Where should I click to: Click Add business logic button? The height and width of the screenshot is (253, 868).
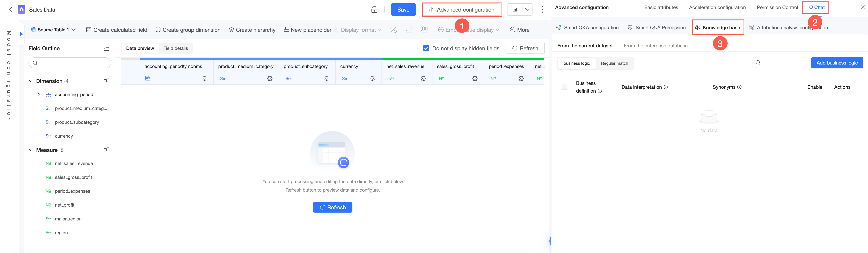click(x=837, y=63)
